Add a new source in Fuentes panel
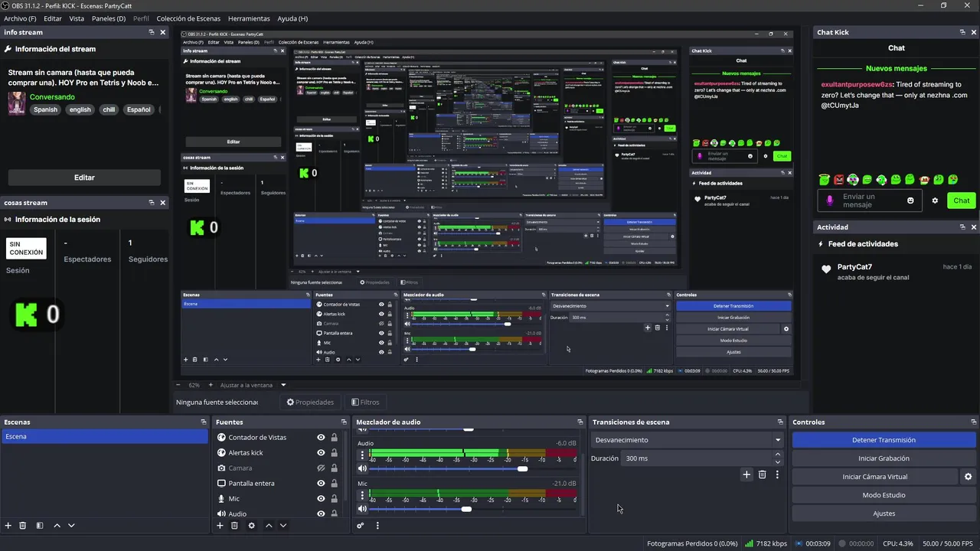 (x=220, y=526)
